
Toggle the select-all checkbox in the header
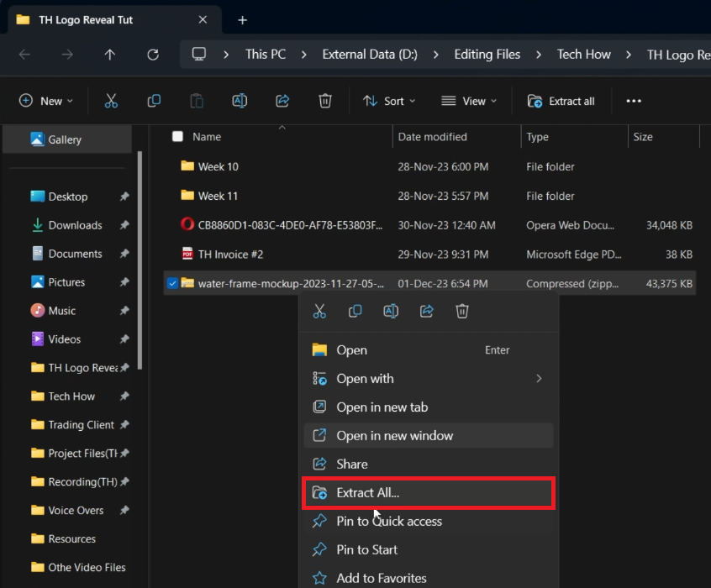click(x=177, y=137)
